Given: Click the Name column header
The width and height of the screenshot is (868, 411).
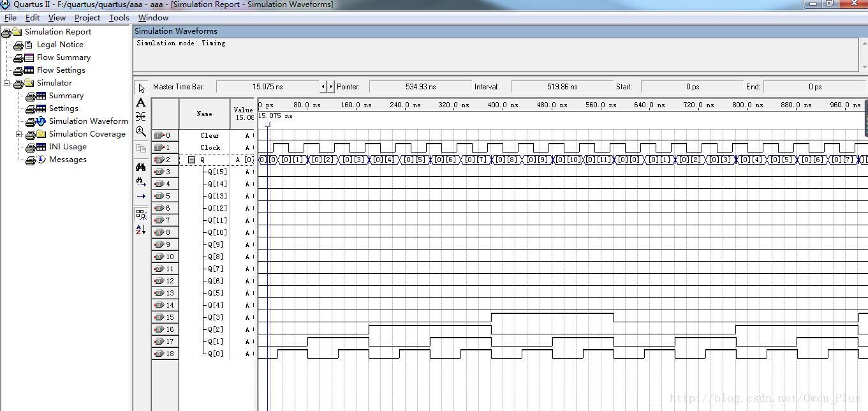Looking at the screenshot, I should coord(204,114).
